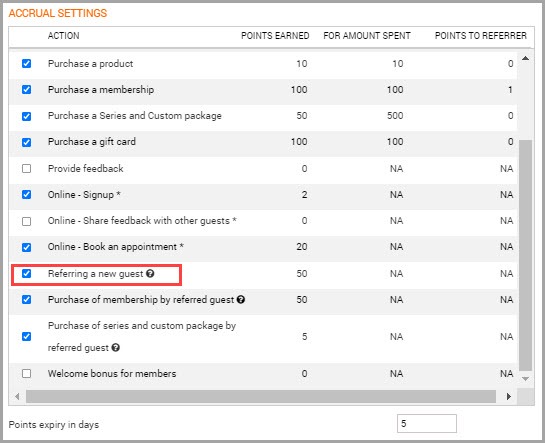This screenshot has width=545, height=443.
Task: Select amount spent 500 for Series and Custom package
Action: pos(395,116)
